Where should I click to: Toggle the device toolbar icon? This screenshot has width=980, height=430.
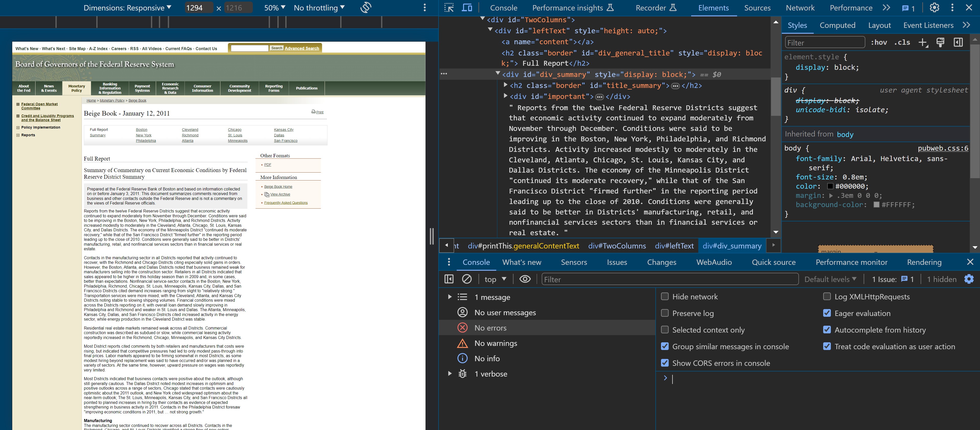click(467, 8)
